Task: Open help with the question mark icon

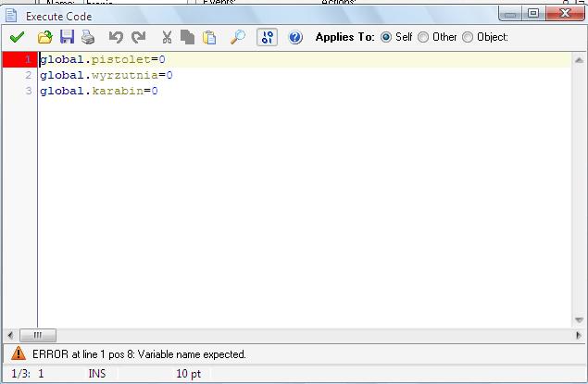Action: (x=295, y=38)
